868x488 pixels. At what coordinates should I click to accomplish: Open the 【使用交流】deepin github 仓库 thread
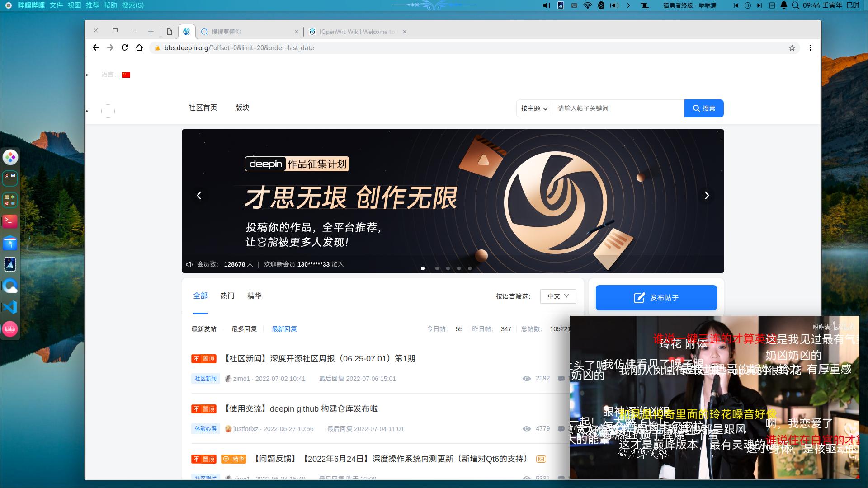point(301,408)
